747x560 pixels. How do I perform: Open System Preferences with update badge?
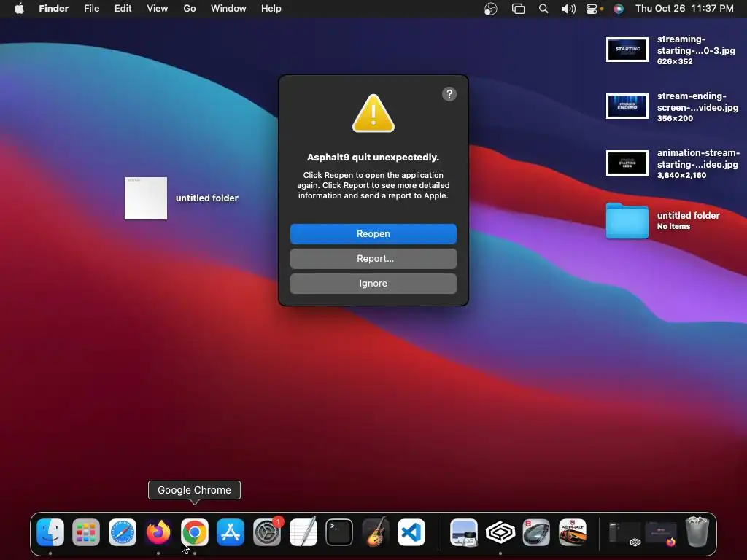(267, 532)
